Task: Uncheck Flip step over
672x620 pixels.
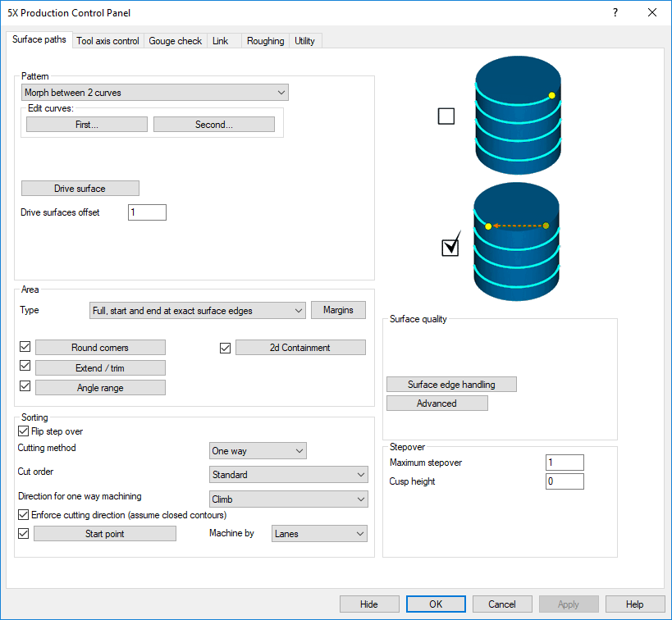Action: pos(24,431)
